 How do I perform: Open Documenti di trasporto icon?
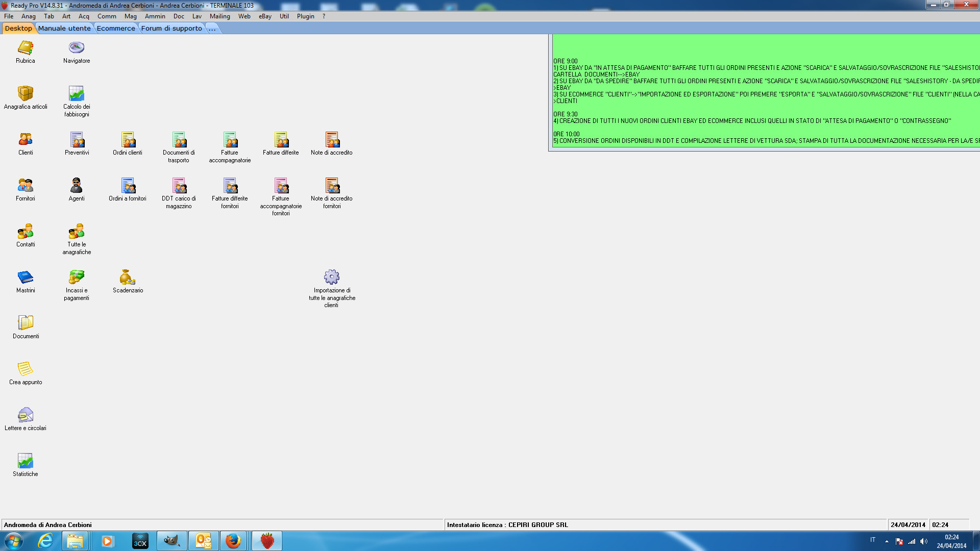179,140
